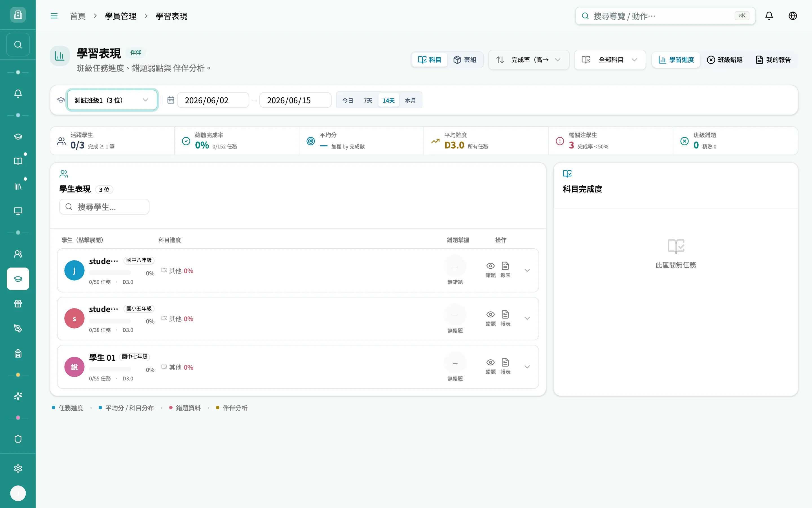Open the 完成率 sort order dropdown
Screen dimensions: 812x508
[x=528, y=60]
